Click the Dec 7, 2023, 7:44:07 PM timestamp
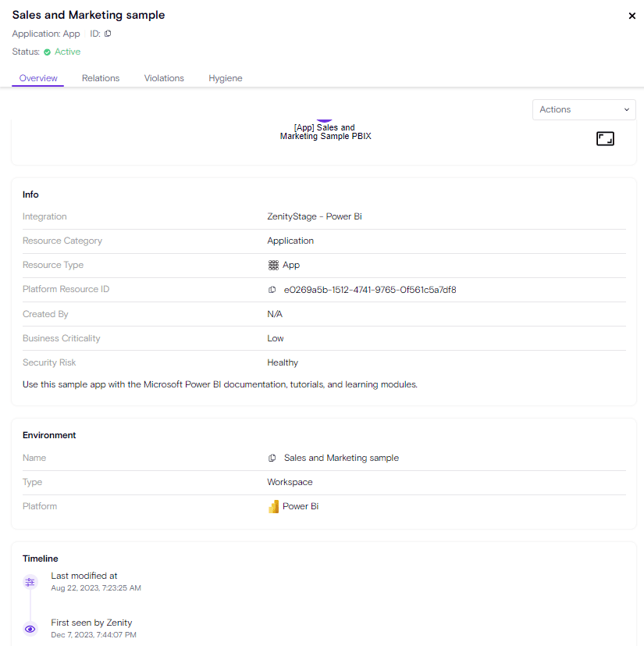Viewport: 644px width, 646px height. tap(94, 635)
